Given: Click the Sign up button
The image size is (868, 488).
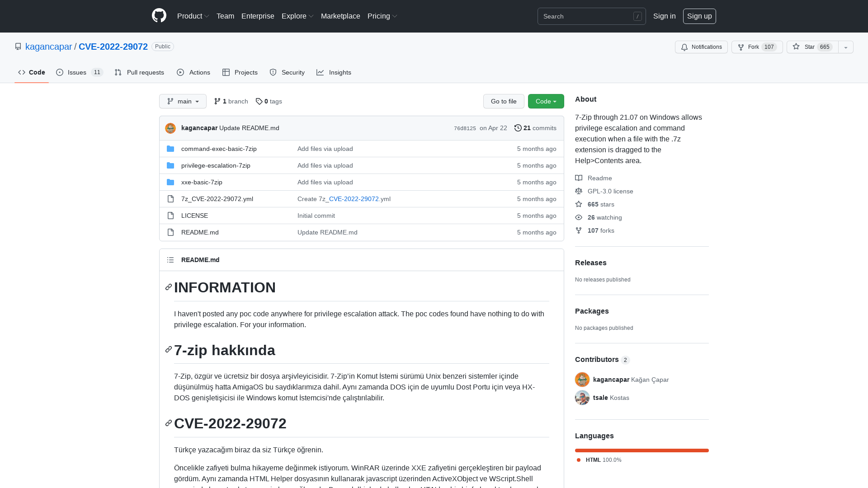Looking at the screenshot, I should point(699,16).
